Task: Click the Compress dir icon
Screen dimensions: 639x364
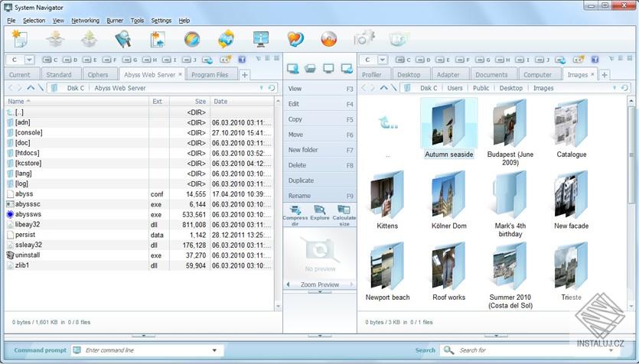Action: coord(295,211)
